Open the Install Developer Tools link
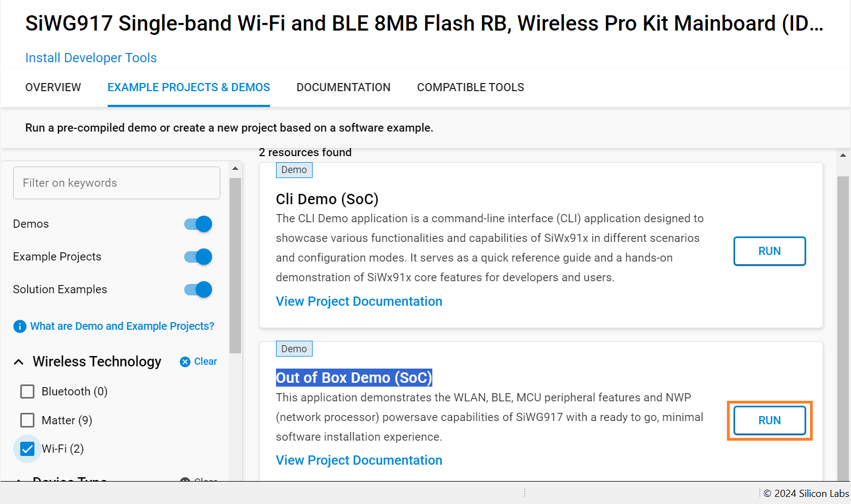Screen dimensions: 851x504 point(91,58)
